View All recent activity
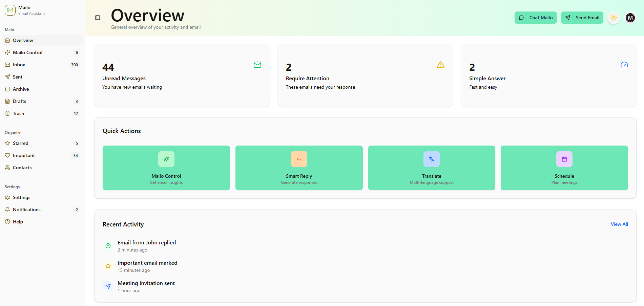Image resolution: width=644 pixels, height=306 pixels. tap(619, 224)
